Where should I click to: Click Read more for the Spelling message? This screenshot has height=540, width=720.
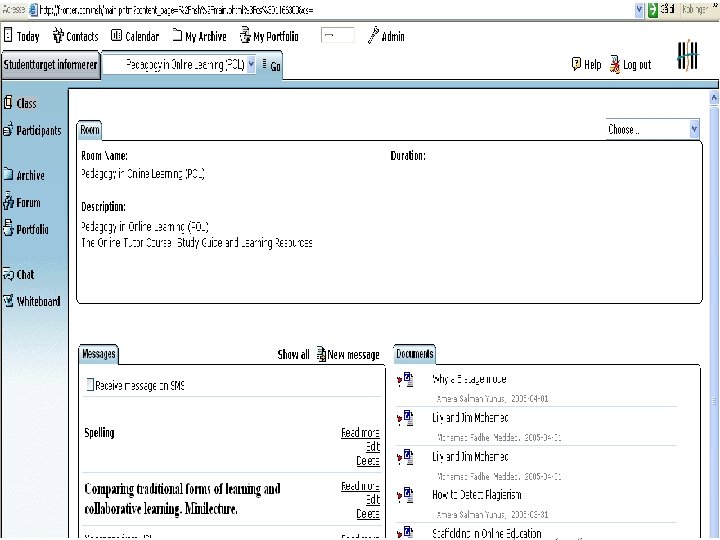(x=360, y=433)
